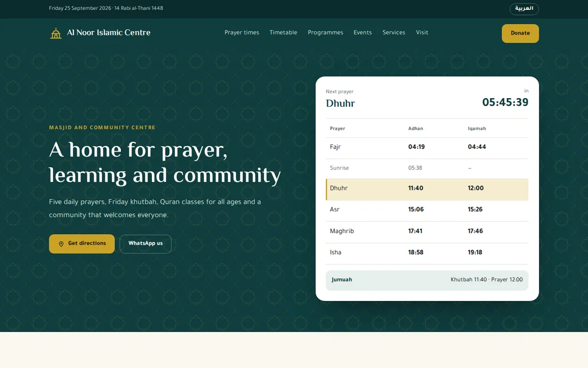Click the Al Noor Islamic Centre site title
This screenshot has height=368, width=588.
(109, 33)
